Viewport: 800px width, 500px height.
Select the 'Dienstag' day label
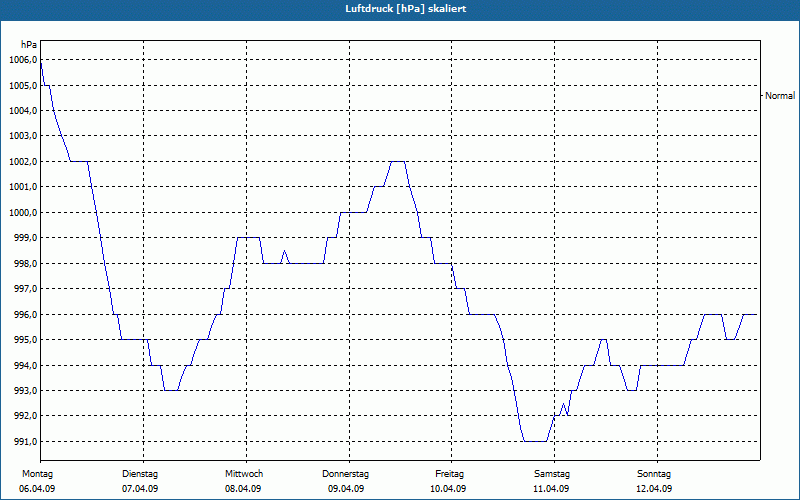pos(140,474)
